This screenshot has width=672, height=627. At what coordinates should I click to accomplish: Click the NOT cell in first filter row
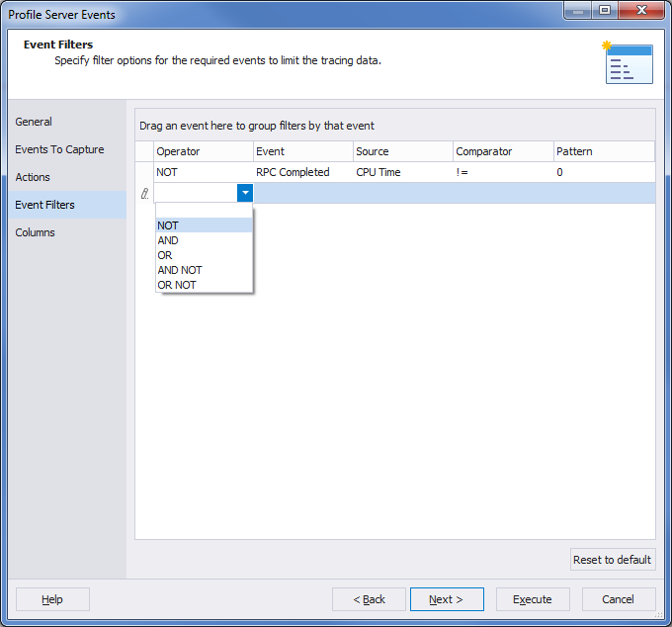204,172
